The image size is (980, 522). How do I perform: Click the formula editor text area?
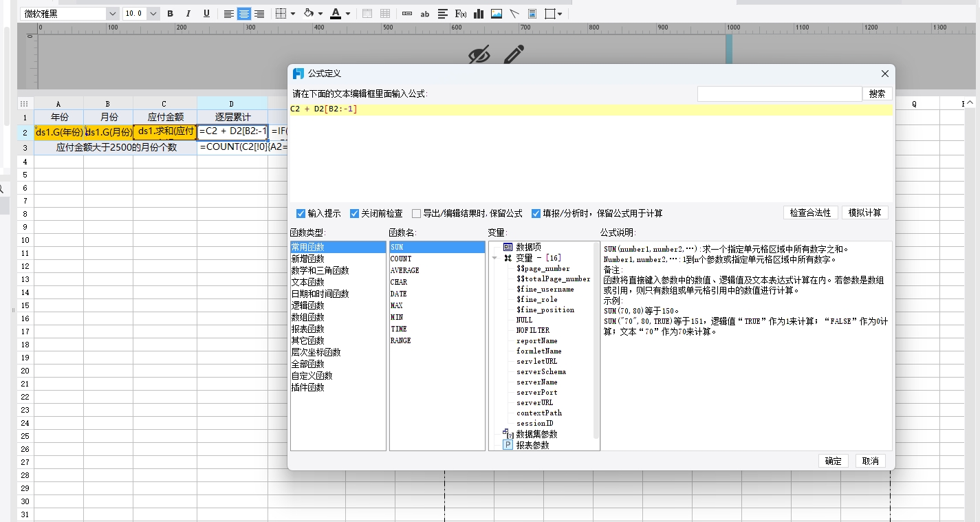pyautogui.click(x=591, y=153)
